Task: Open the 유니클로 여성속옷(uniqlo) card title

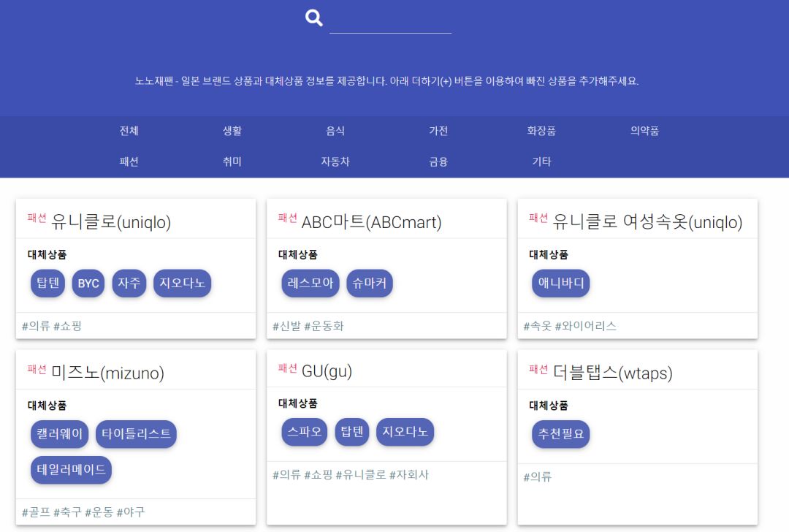Action: pyautogui.click(x=647, y=222)
